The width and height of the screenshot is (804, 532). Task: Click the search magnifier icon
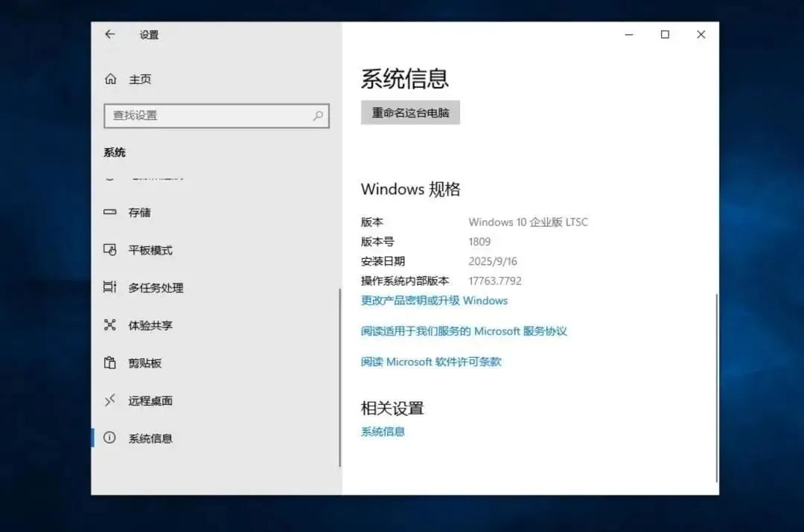pyautogui.click(x=318, y=116)
